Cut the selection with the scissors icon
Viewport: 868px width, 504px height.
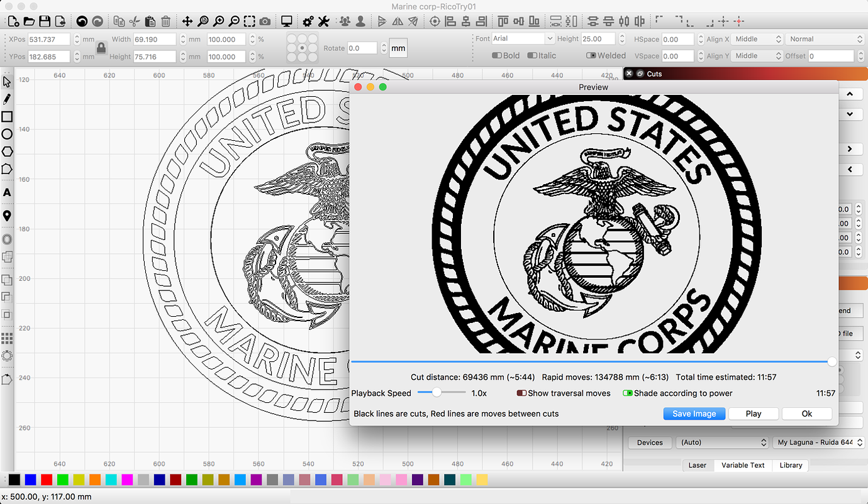(x=134, y=21)
